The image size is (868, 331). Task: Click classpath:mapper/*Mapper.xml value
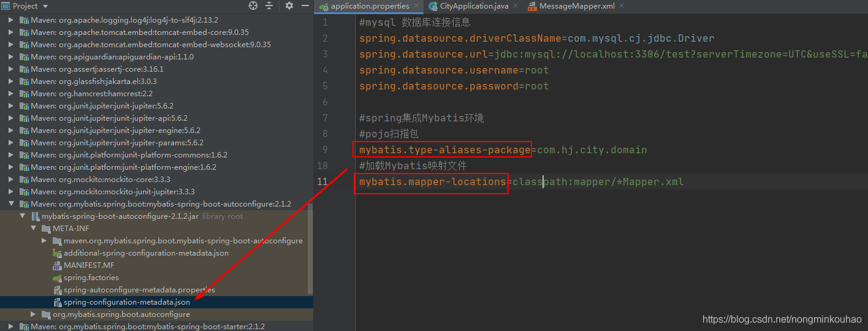pos(598,181)
